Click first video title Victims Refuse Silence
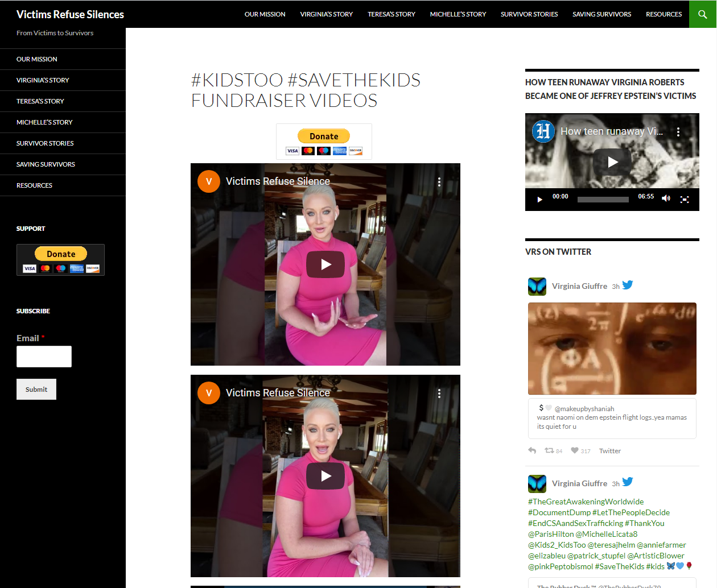Viewport: 717px width, 588px height. click(278, 181)
